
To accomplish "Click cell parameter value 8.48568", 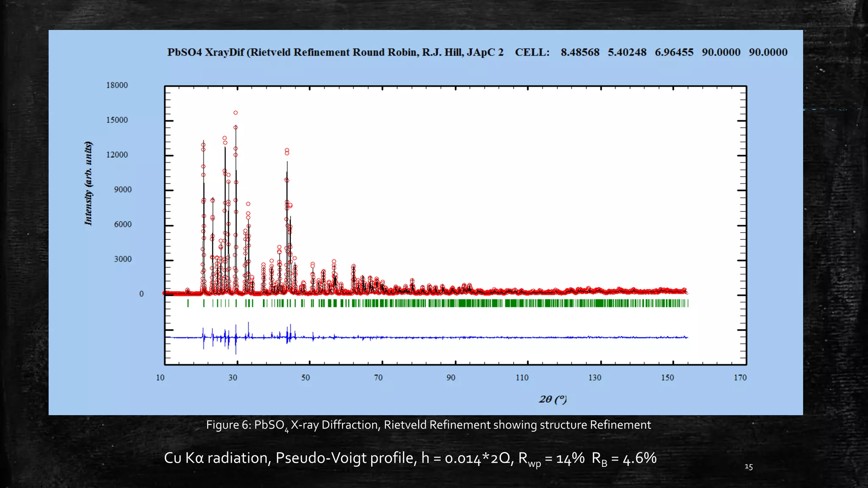I will (x=580, y=52).
